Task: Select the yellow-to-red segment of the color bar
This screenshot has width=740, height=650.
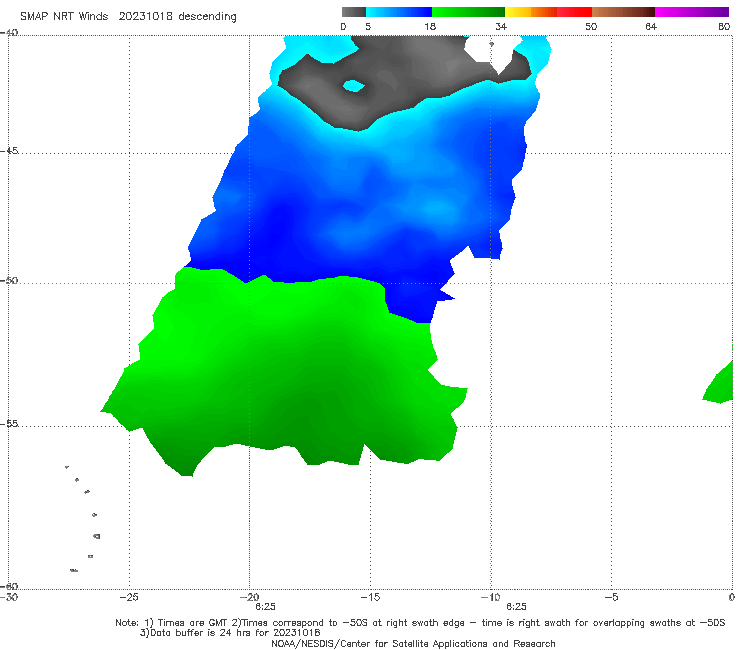Action: click(548, 12)
